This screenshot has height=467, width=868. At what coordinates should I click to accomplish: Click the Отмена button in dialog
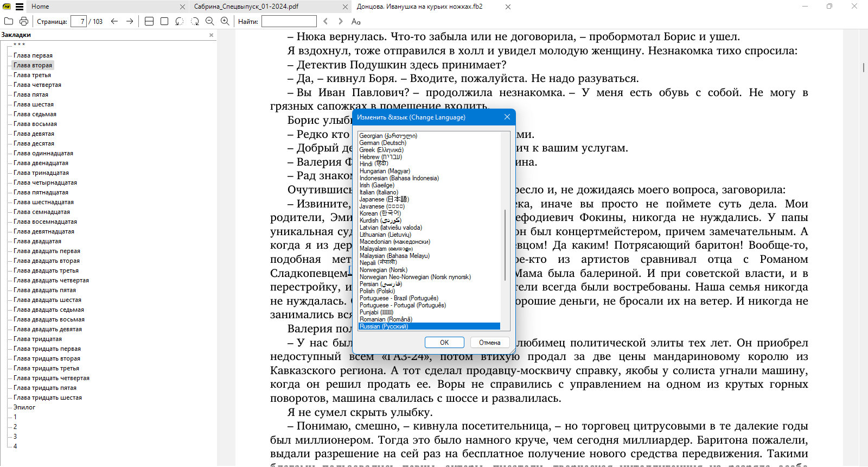point(489,343)
